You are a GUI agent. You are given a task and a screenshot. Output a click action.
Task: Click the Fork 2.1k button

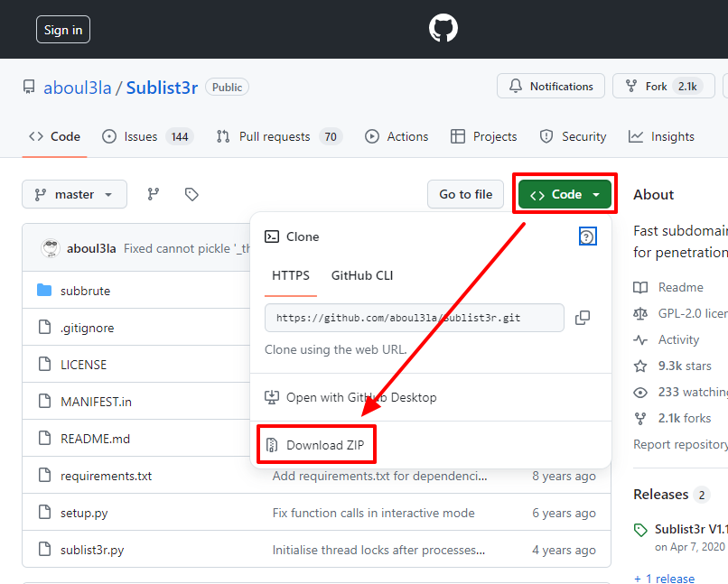pyautogui.click(x=664, y=87)
